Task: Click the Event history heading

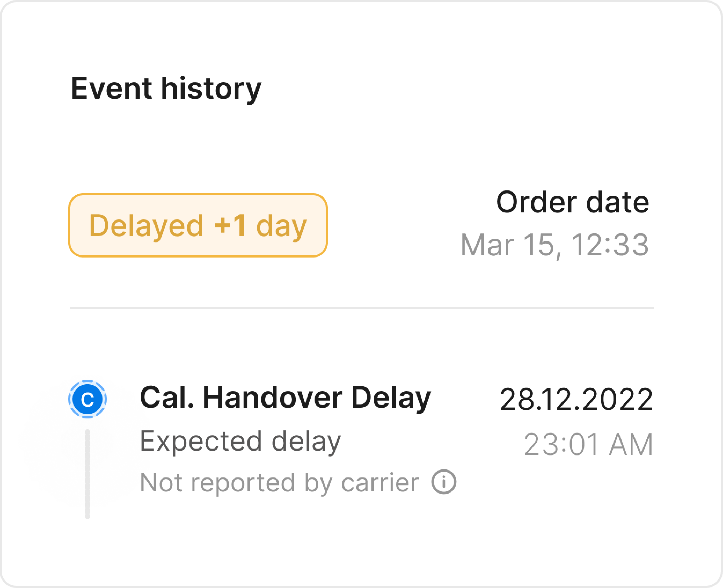Action: (x=166, y=89)
